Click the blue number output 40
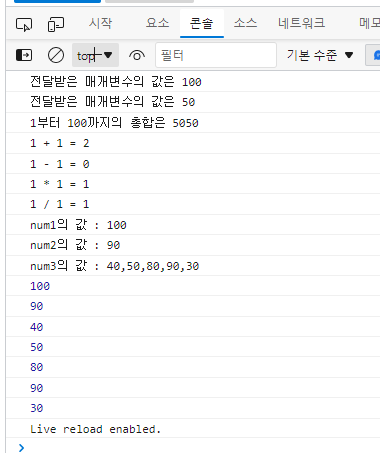Image resolution: width=380 pixels, height=453 pixels. coord(37,327)
